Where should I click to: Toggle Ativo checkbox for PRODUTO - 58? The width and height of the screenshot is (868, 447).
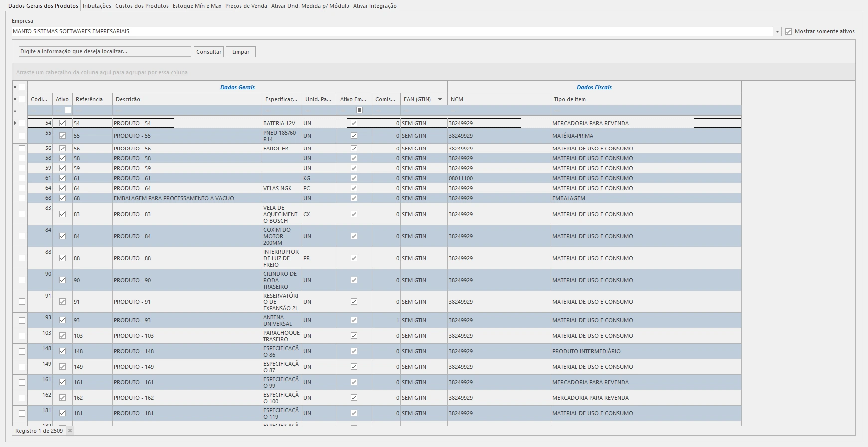click(x=62, y=158)
